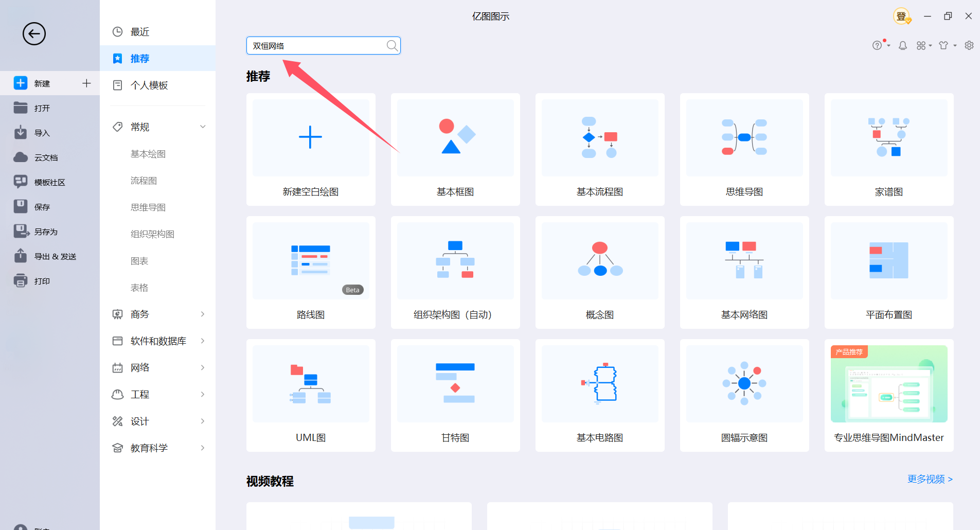Click the 教育科学 graduation cap icon
This screenshot has width=980, height=530.
coord(117,448)
